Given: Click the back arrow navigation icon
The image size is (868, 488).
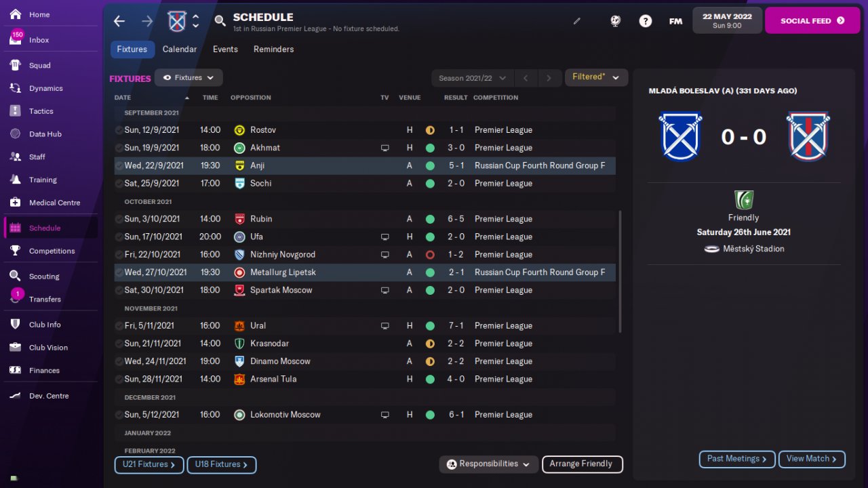Looking at the screenshot, I should [119, 21].
